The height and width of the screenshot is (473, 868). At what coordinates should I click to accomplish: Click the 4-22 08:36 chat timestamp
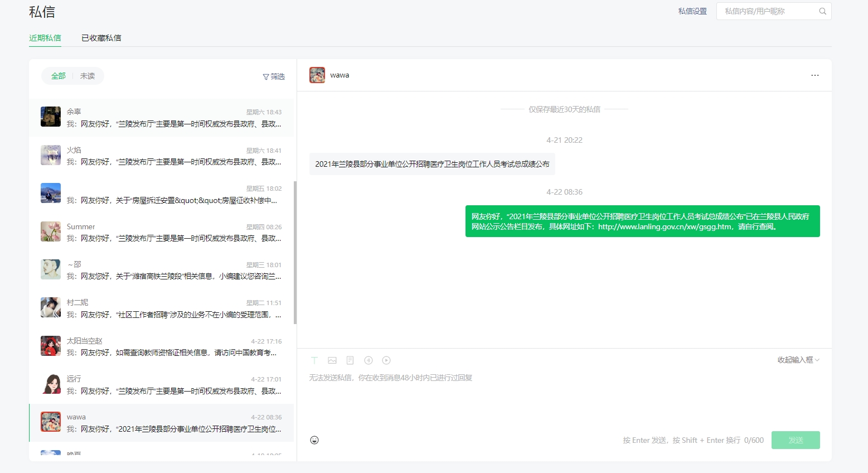click(564, 192)
